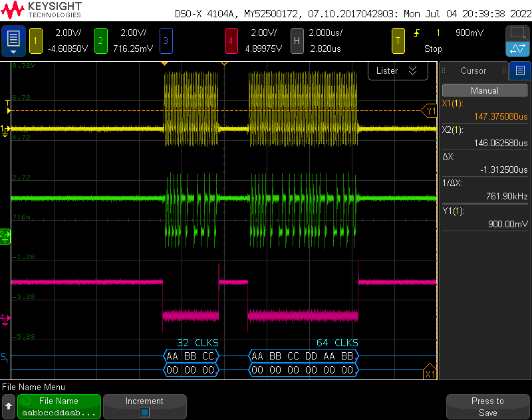Select channel 2 button
532x420 pixels.
[x=101, y=41]
